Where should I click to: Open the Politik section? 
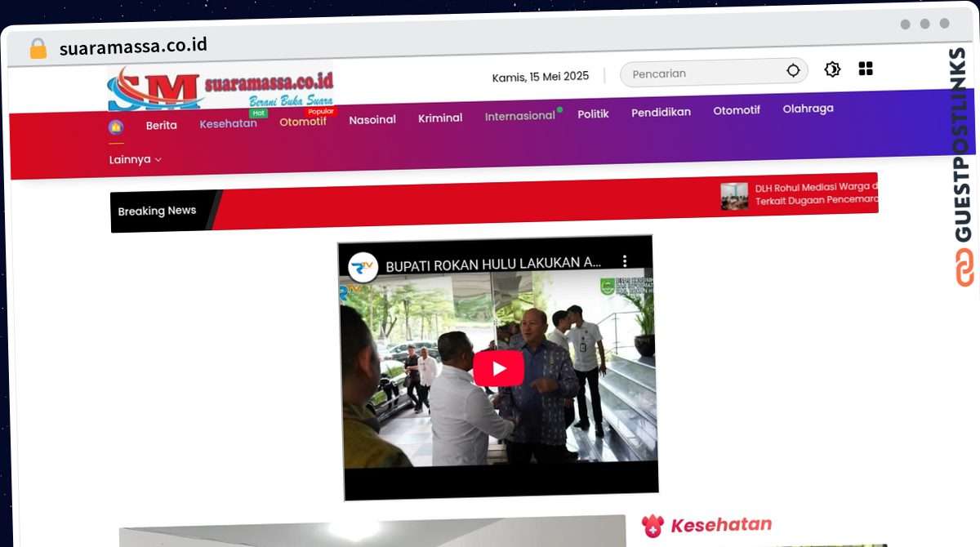pyautogui.click(x=593, y=114)
